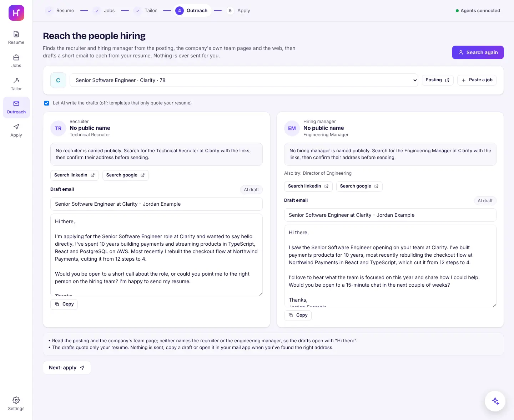Copy the recruiter draft email

64,304
